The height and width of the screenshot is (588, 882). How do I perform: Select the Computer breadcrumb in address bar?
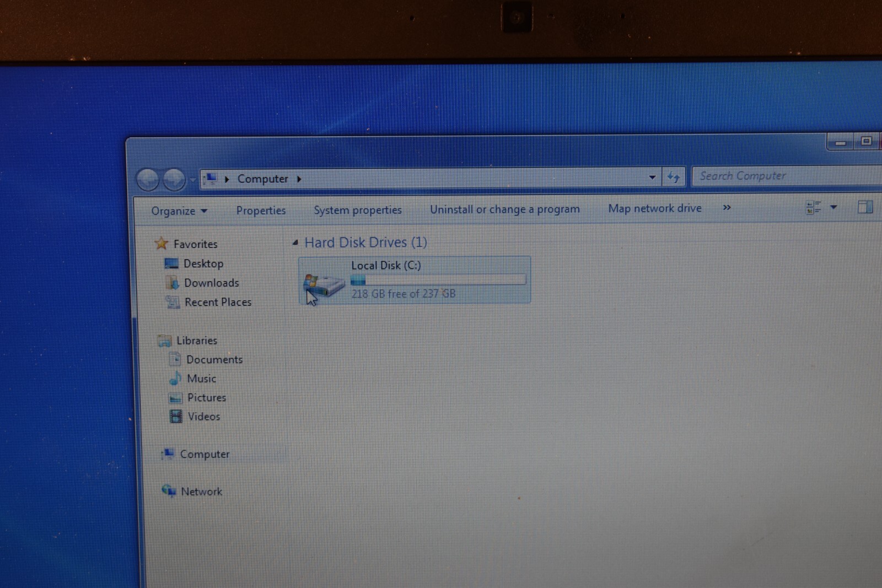click(262, 179)
